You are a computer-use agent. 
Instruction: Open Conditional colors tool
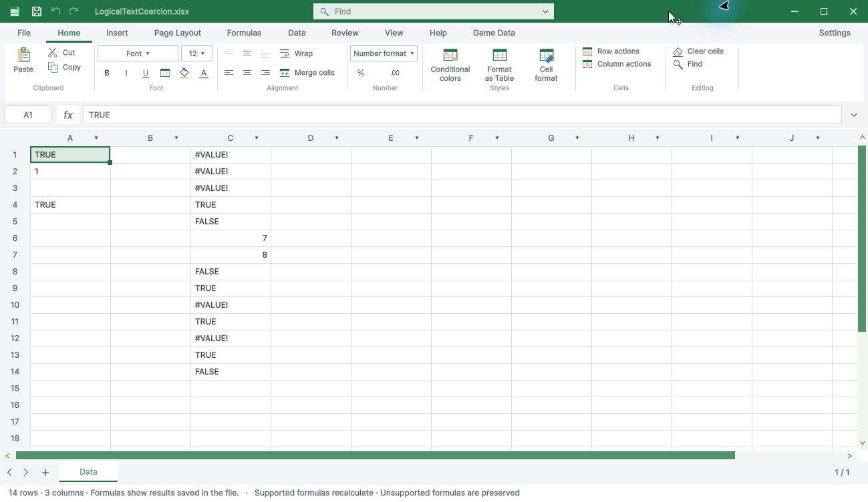450,65
